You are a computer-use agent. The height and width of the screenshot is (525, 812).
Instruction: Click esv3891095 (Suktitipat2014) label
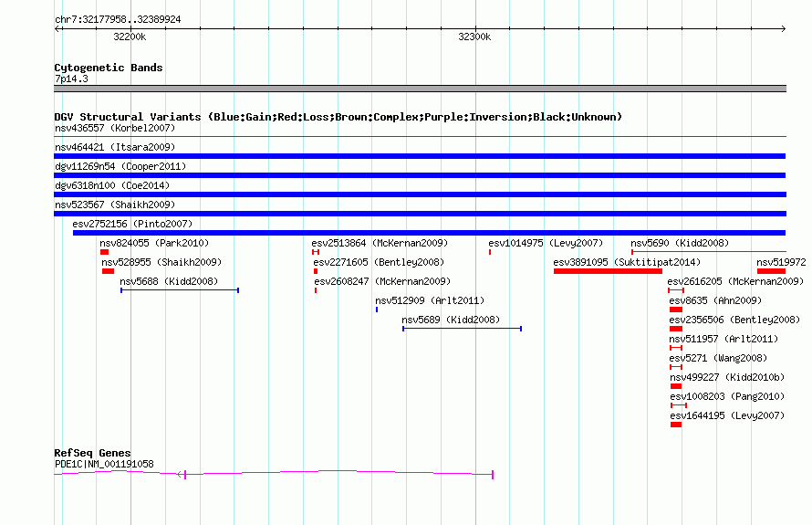coord(627,262)
